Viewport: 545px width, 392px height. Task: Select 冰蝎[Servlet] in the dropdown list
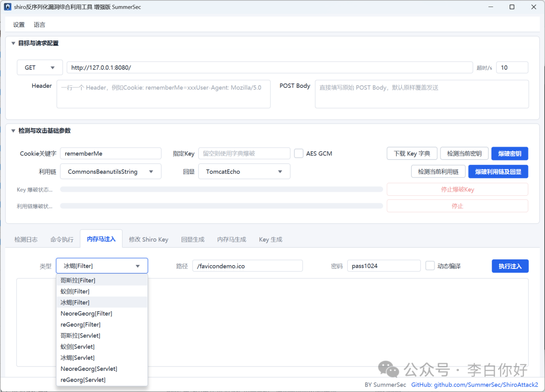click(x=102, y=358)
